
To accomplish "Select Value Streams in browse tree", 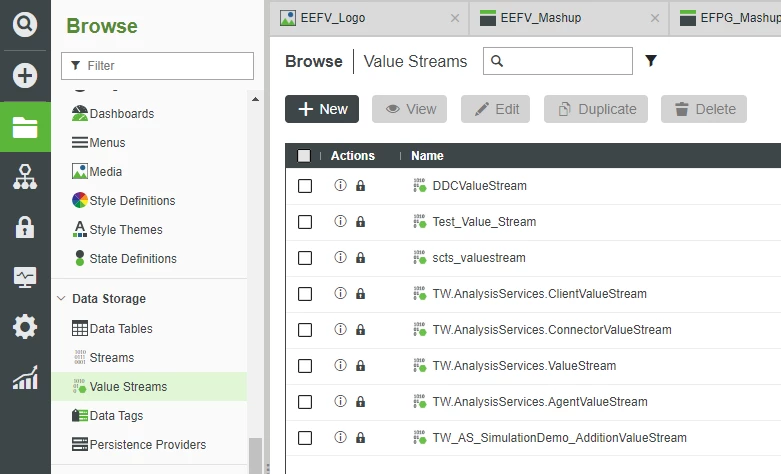I will click(149, 386).
